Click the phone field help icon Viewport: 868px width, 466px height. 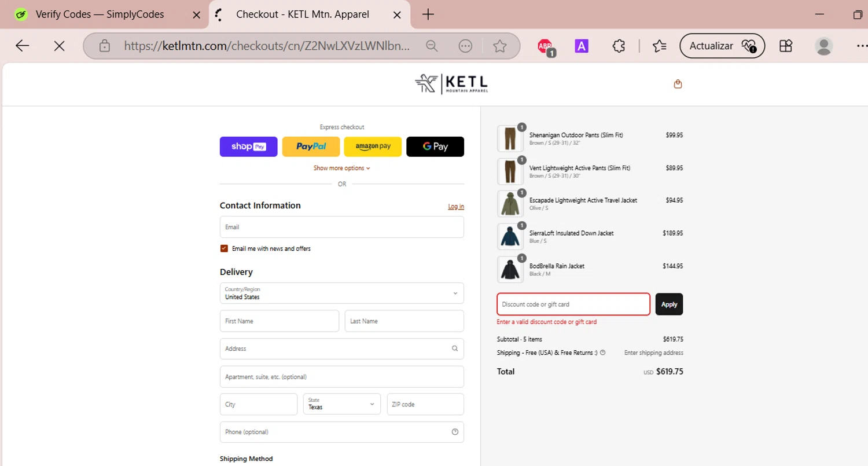pyautogui.click(x=455, y=432)
